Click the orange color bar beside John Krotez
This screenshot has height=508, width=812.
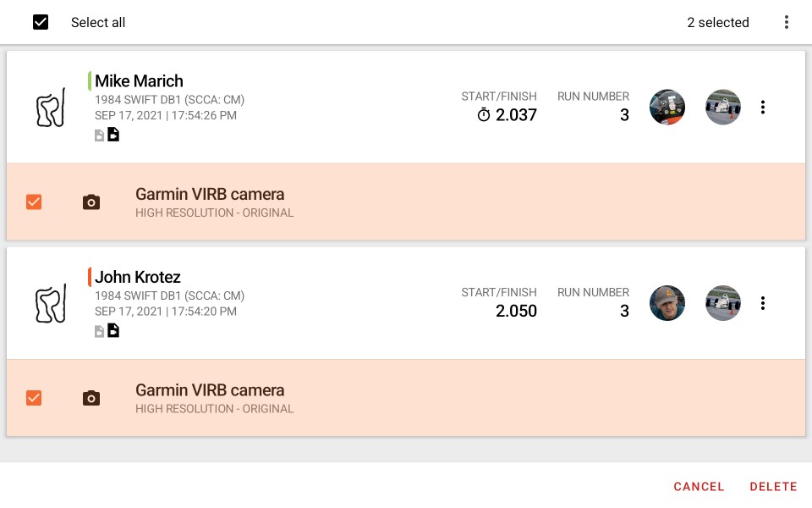click(x=90, y=277)
